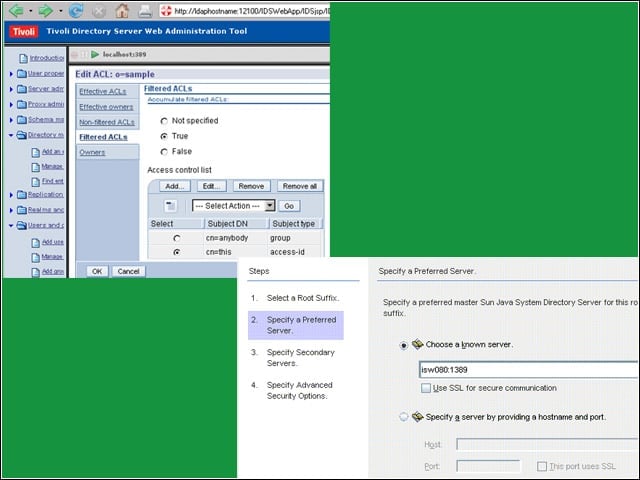
Task: Click the Introduction page icon in the sidebar
Action: click(23, 58)
